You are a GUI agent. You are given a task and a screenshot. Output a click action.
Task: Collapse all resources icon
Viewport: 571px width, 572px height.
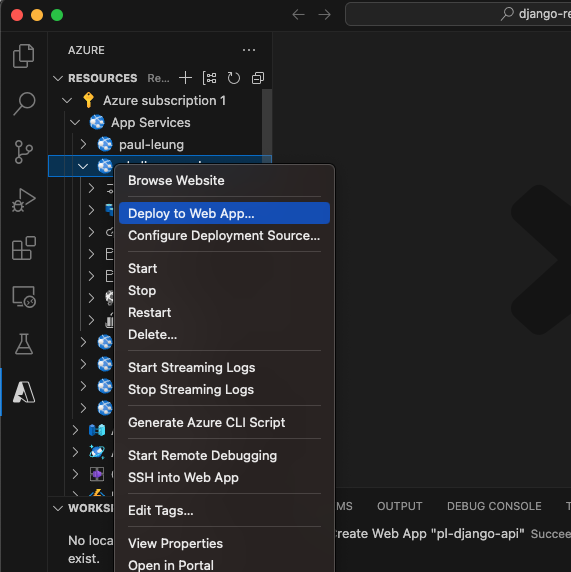[x=258, y=78]
